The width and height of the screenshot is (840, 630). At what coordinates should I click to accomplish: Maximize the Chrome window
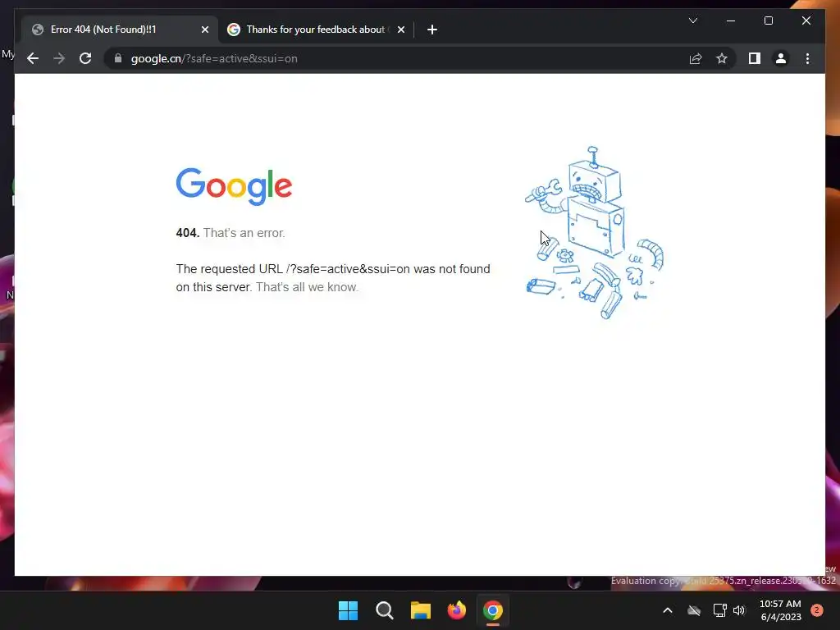tap(768, 21)
